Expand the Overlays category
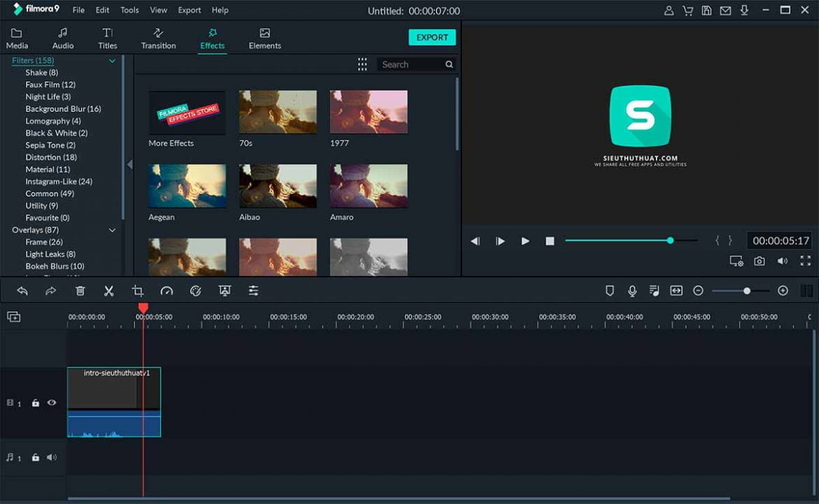This screenshot has width=819, height=504. pyautogui.click(x=111, y=230)
